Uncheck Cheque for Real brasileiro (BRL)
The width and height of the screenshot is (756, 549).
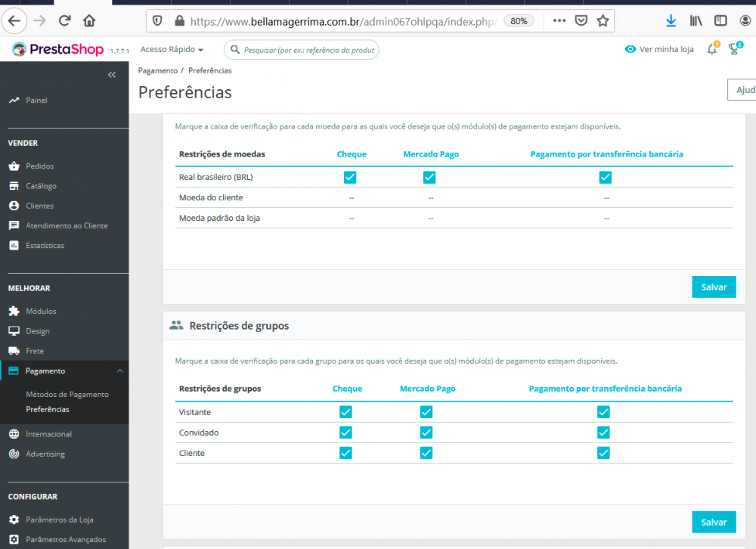(x=350, y=178)
